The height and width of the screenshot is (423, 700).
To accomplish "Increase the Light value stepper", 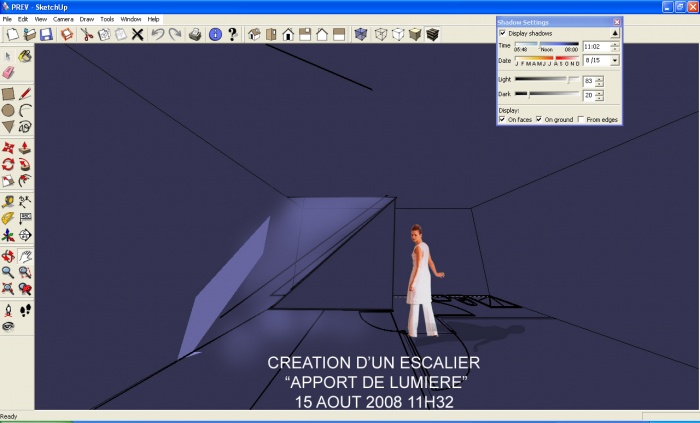I will pos(600,78).
